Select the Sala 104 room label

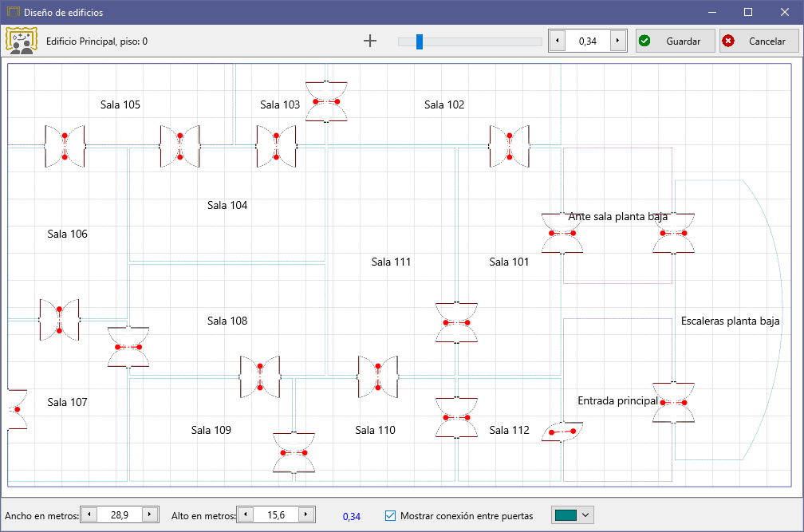pos(227,205)
